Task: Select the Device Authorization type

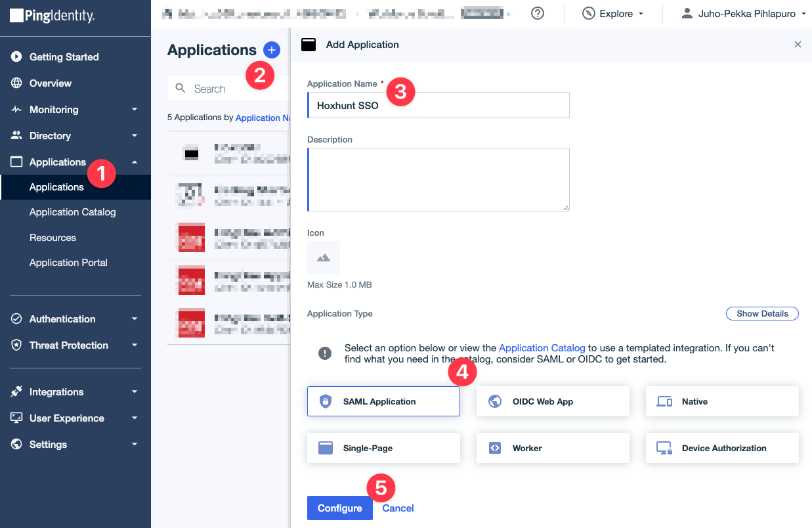Action: pyautogui.click(x=722, y=448)
